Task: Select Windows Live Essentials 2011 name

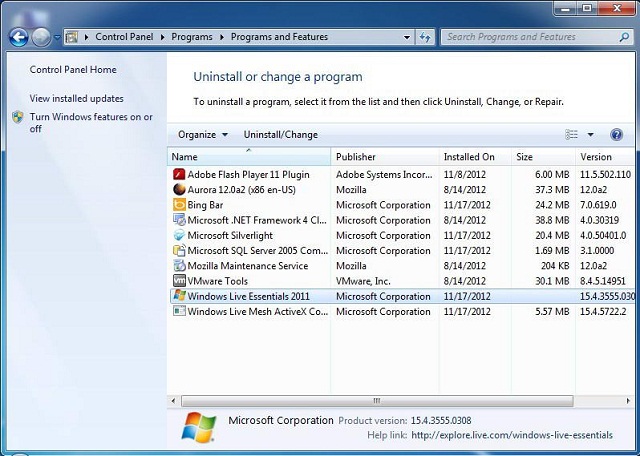Action: pyautogui.click(x=249, y=296)
